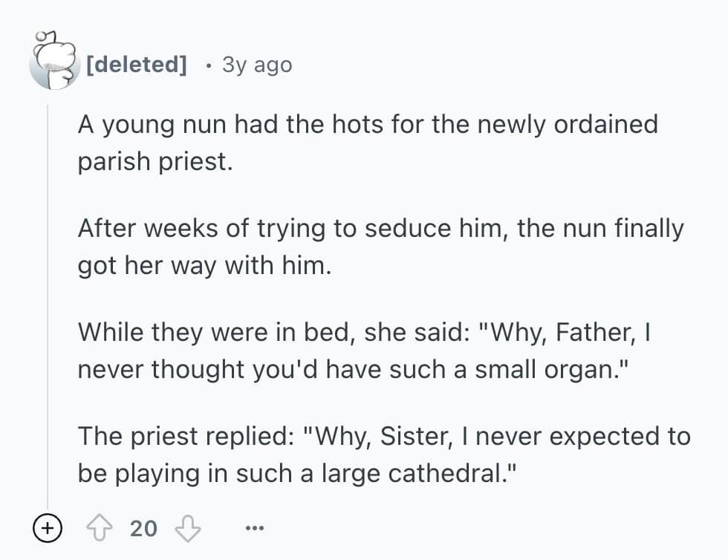The height and width of the screenshot is (560, 728).
Task: Click the paragraph starting "The priest replied"
Action: (384, 453)
